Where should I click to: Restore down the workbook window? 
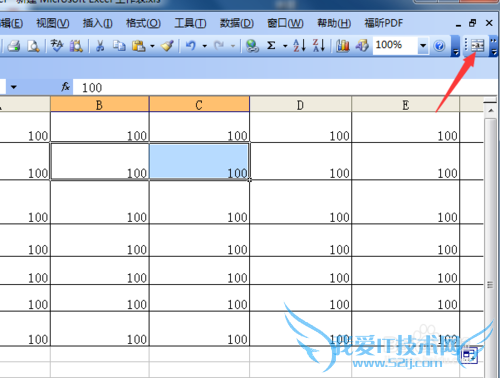click(x=473, y=23)
